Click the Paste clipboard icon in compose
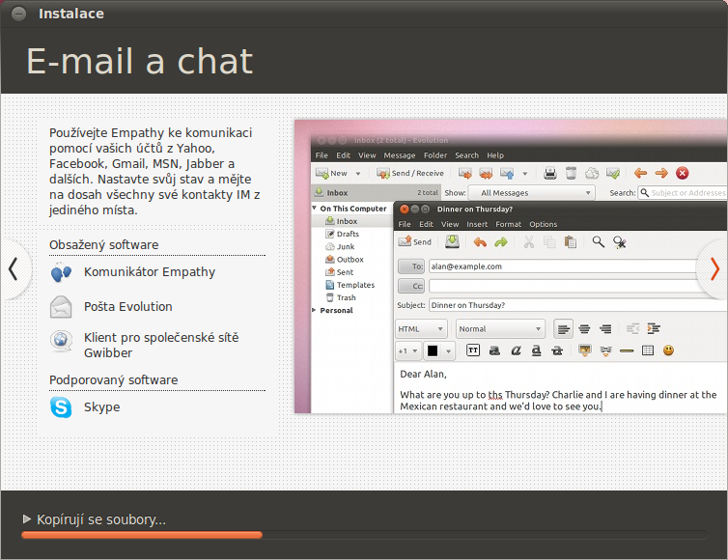The width and height of the screenshot is (728, 560). (571, 242)
